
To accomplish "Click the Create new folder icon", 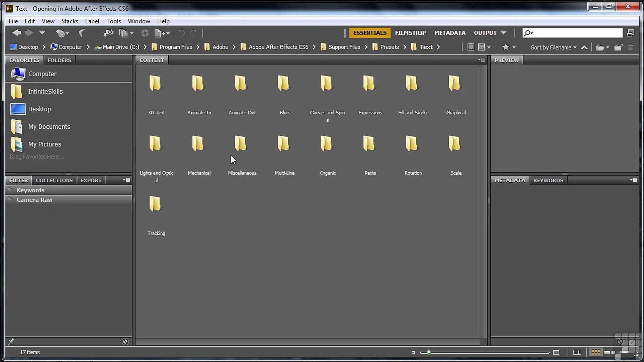I will pyautogui.click(x=618, y=47).
